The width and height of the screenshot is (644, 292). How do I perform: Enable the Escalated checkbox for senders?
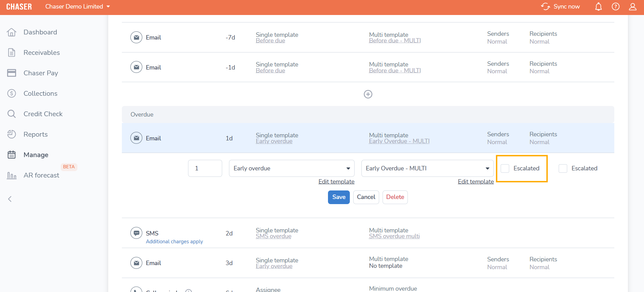(505, 168)
